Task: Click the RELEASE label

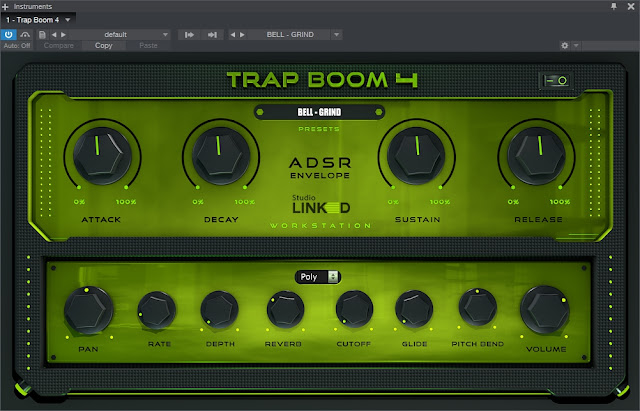Action: point(538,220)
